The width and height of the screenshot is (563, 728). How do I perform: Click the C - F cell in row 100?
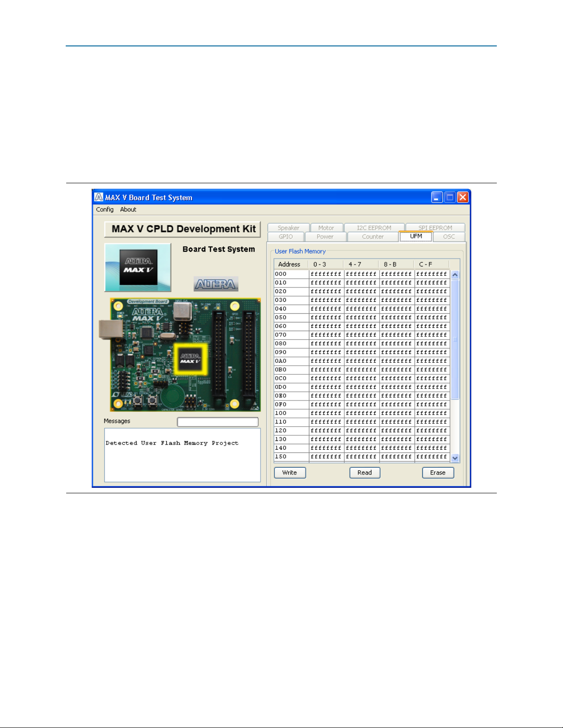coord(432,413)
